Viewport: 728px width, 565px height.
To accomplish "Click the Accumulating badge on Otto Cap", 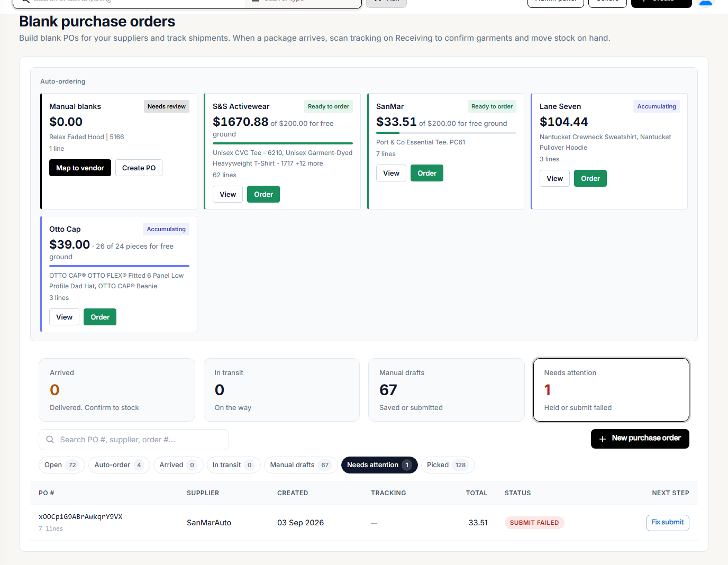I will pos(166,229).
